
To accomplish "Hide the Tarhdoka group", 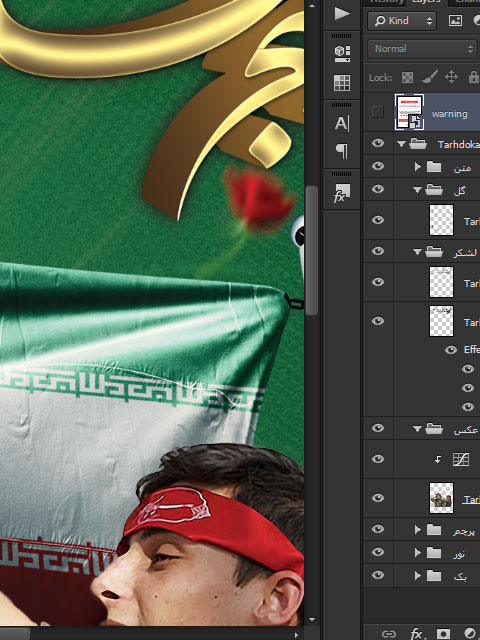I will tap(378, 143).
